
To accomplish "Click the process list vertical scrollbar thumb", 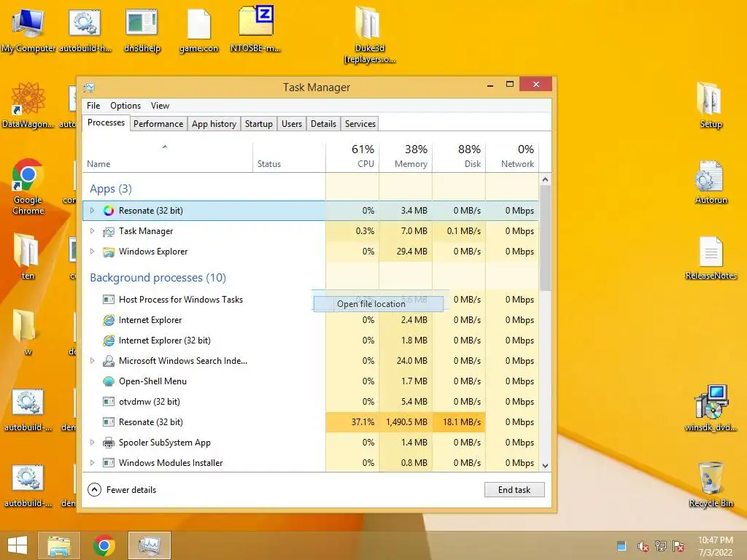I will 546,238.
